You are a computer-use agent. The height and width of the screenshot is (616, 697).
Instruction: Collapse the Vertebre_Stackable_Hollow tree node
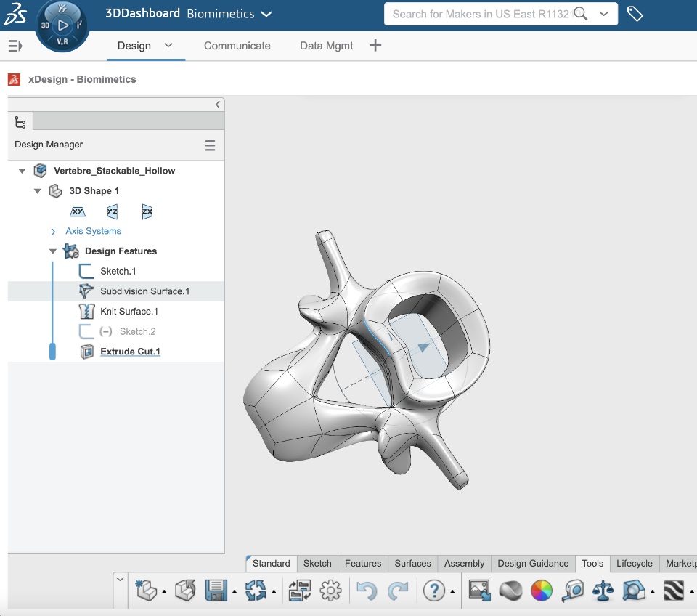(x=22, y=171)
